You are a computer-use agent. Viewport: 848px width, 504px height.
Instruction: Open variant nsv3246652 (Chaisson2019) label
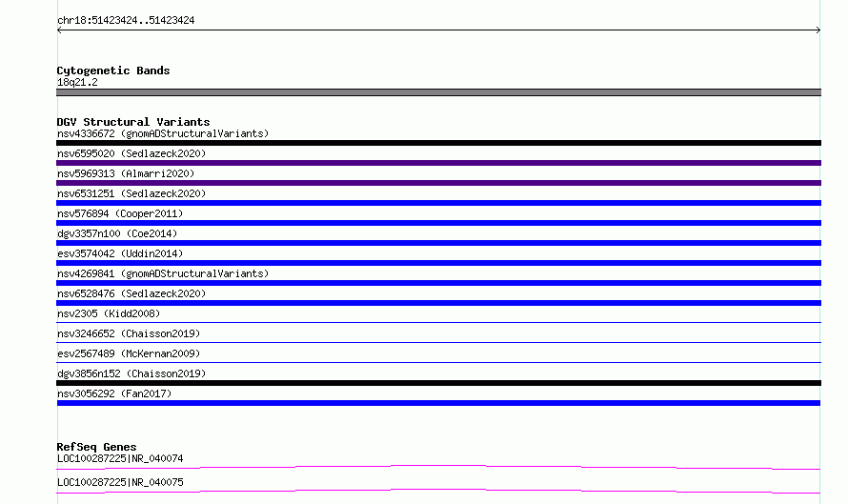coord(129,333)
